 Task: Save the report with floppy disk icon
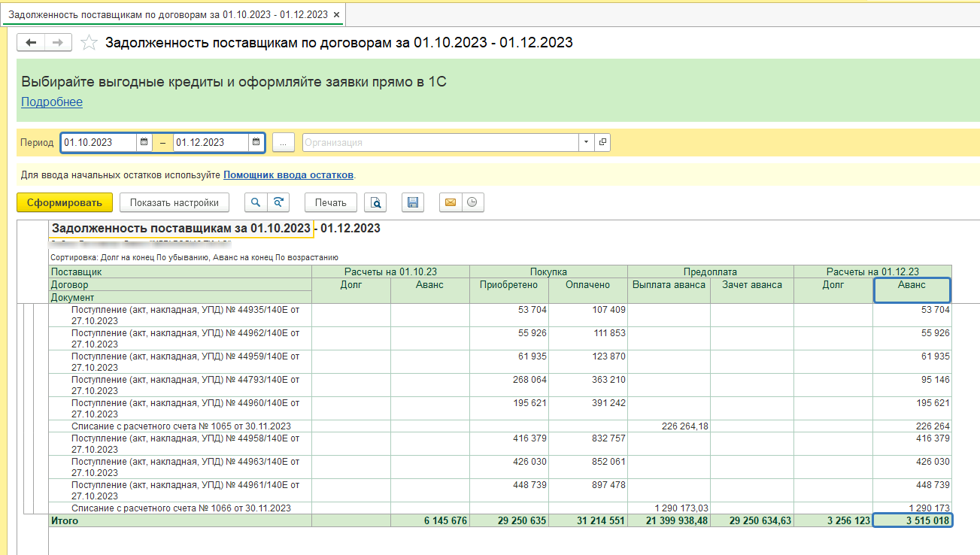tap(412, 202)
